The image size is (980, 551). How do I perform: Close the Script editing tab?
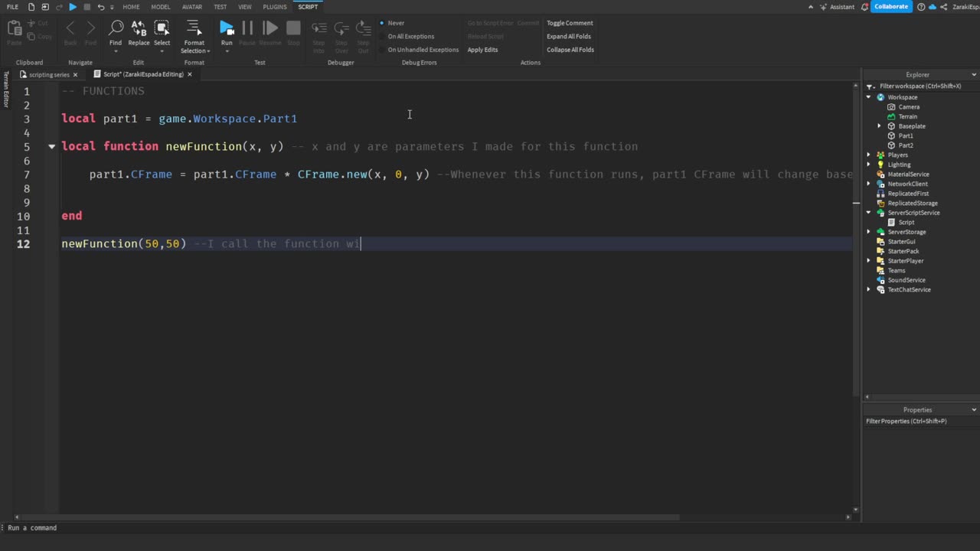(190, 74)
